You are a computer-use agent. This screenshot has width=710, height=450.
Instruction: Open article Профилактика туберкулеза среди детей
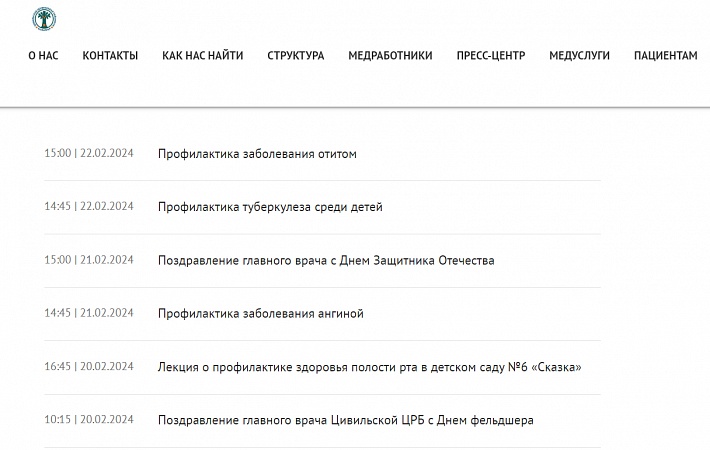coord(270,207)
